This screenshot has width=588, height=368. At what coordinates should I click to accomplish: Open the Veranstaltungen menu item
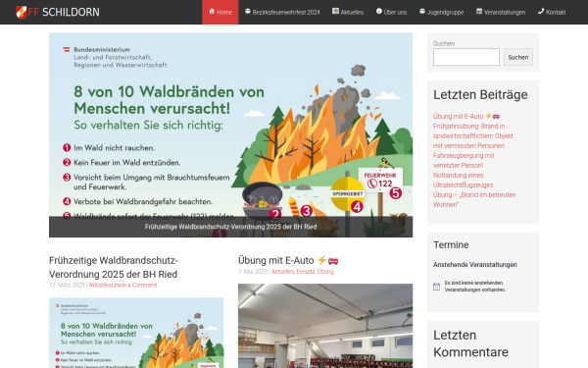[x=501, y=12]
